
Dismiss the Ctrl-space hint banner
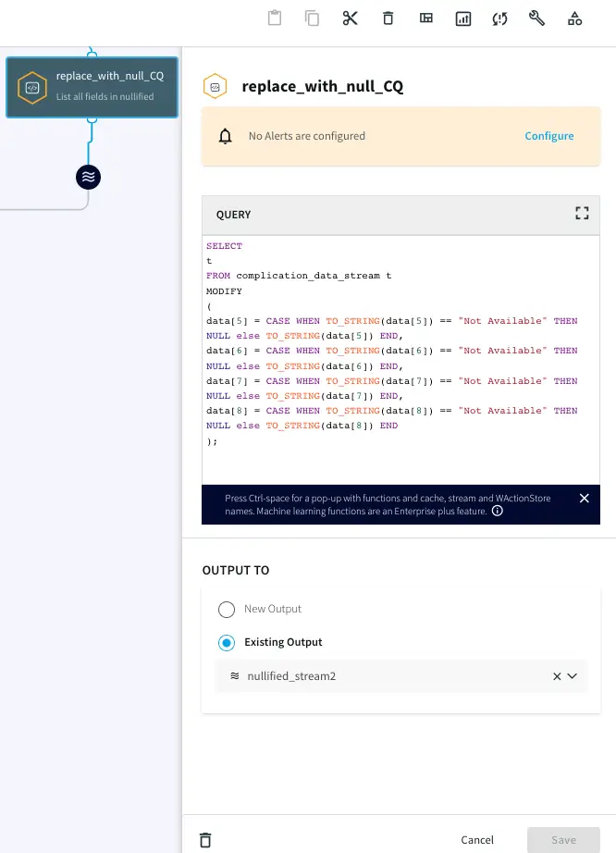pos(584,499)
